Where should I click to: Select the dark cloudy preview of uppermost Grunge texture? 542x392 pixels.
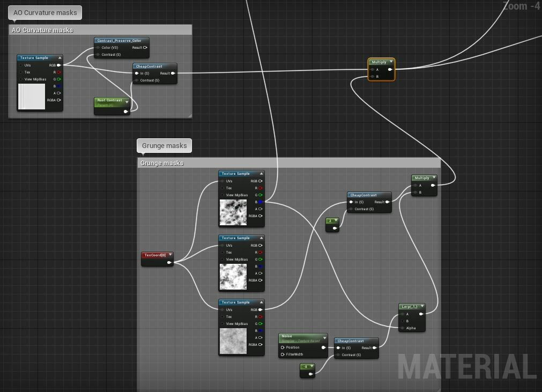(x=233, y=212)
